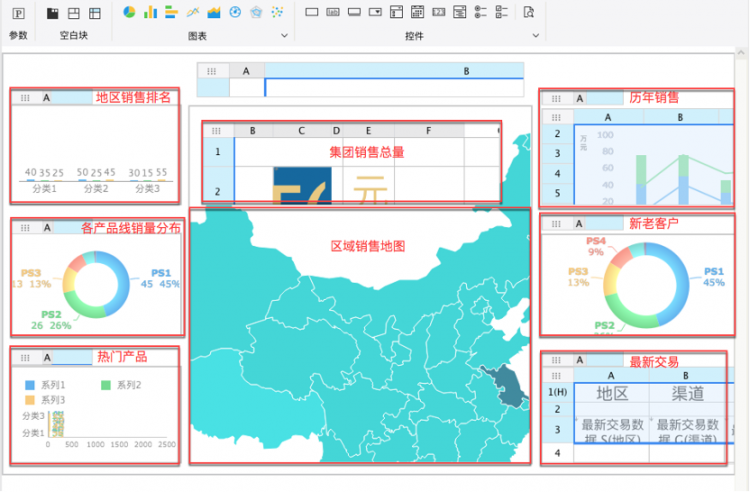Add a checkbox group widget
This screenshot has width=750, height=492.
point(502,12)
